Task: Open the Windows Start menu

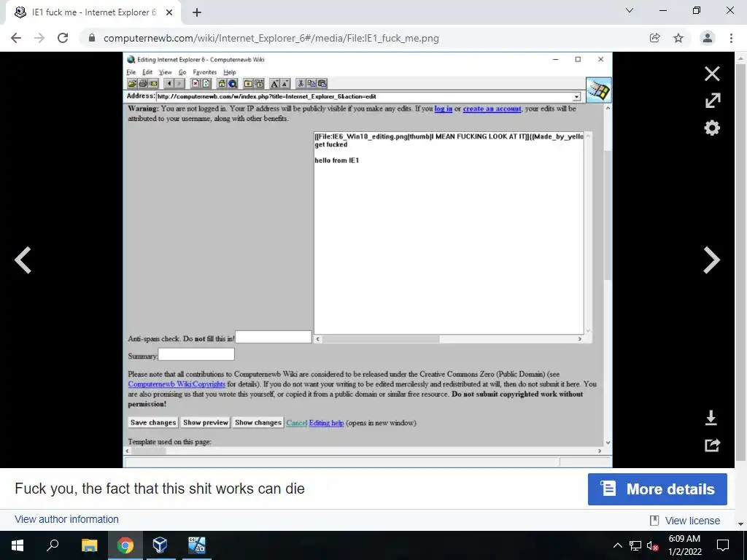Action: tap(18, 545)
